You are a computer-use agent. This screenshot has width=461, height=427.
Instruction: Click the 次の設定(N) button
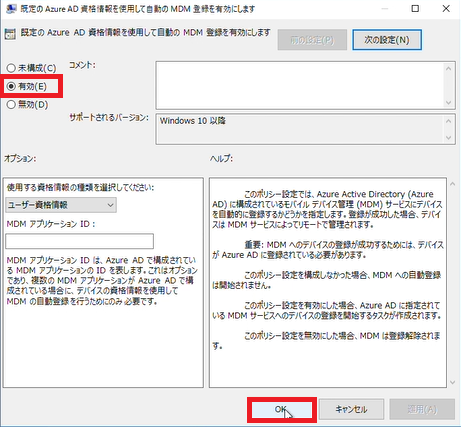(x=387, y=40)
